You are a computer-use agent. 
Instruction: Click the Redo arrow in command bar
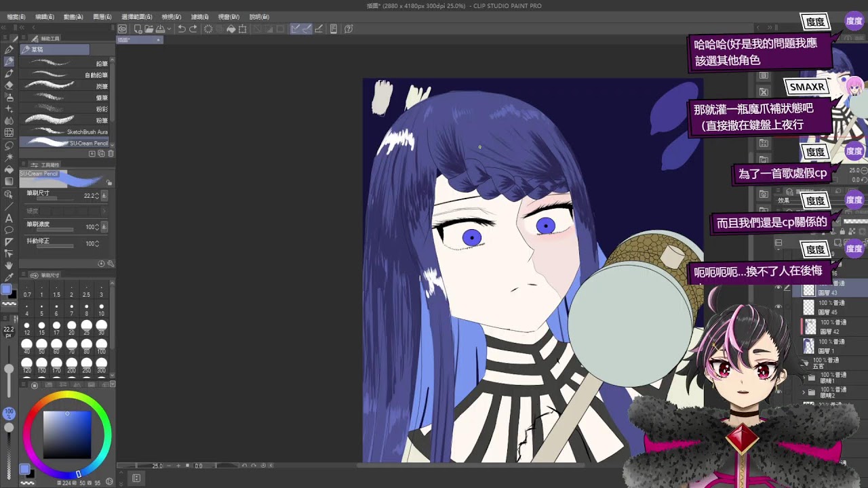[x=193, y=29]
